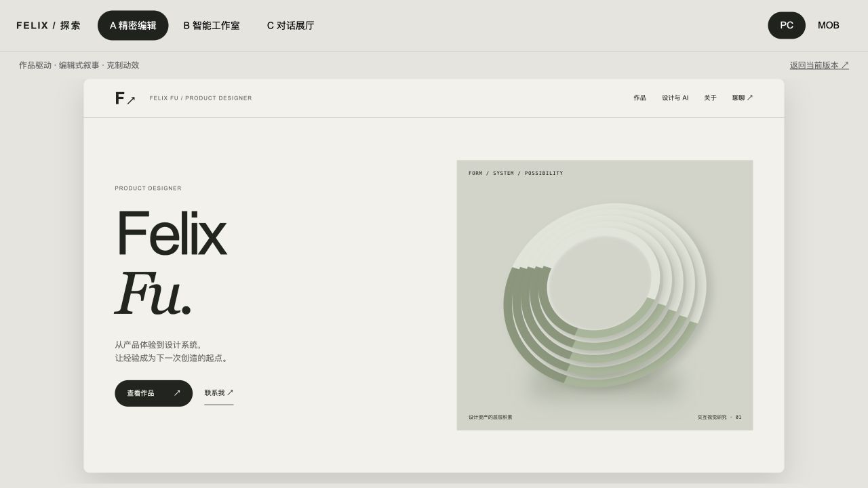Click the 交互视觉研究 · 01 caption
This screenshot has height=488, width=868.
click(x=719, y=418)
